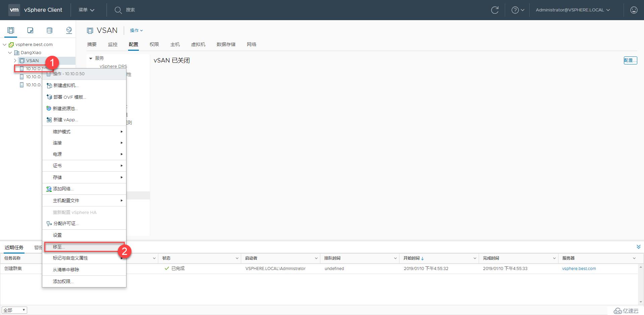Switch to the 主机 tab
Screen dimensions: 644x315
[x=175, y=44]
